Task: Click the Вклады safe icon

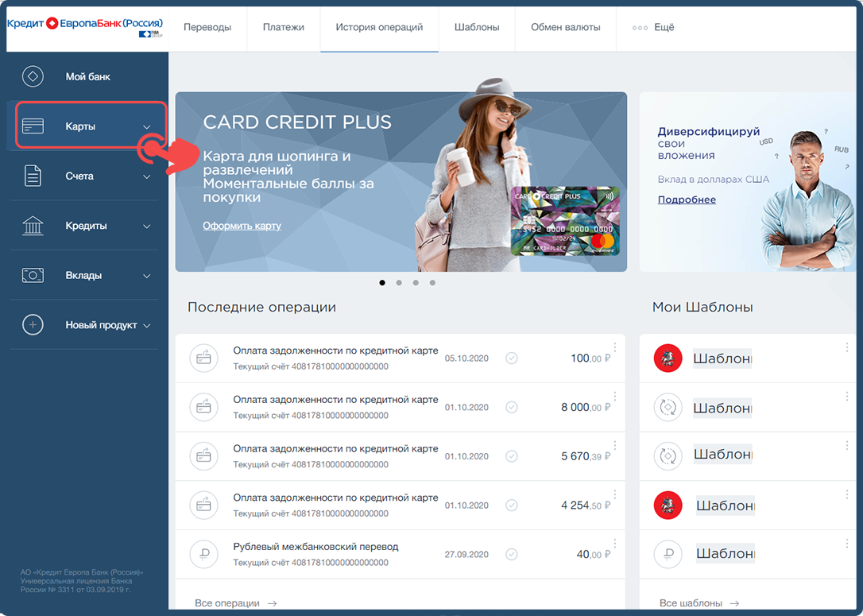Action: tap(33, 275)
